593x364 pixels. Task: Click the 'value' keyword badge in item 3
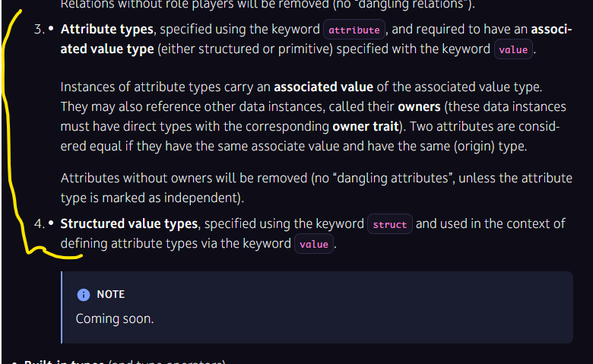pos(513,49)
